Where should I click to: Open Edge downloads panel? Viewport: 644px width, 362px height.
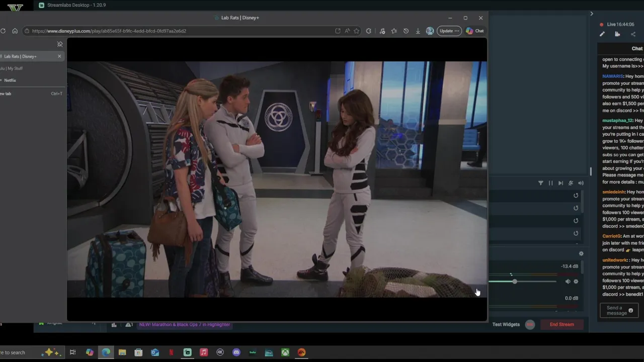click(x=418, y=31)
